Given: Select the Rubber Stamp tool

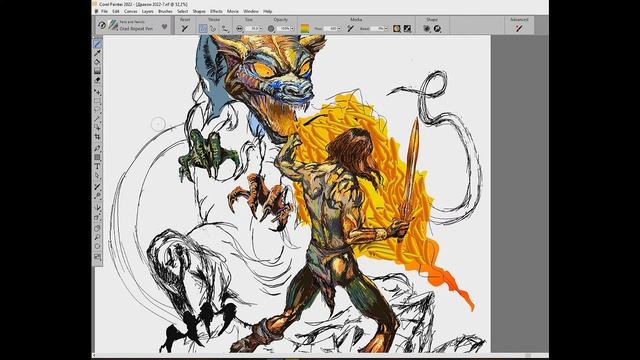Looking at the screenshot, I should [x=97, y=196].
